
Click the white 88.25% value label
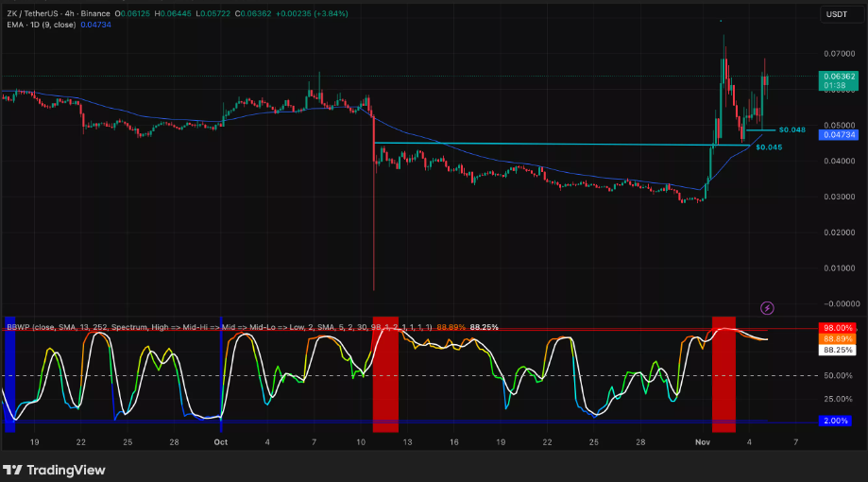click(x=839, y=349)
